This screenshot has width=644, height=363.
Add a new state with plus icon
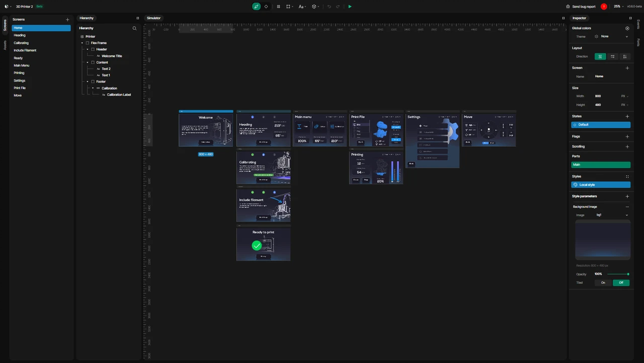pos(627,116)
